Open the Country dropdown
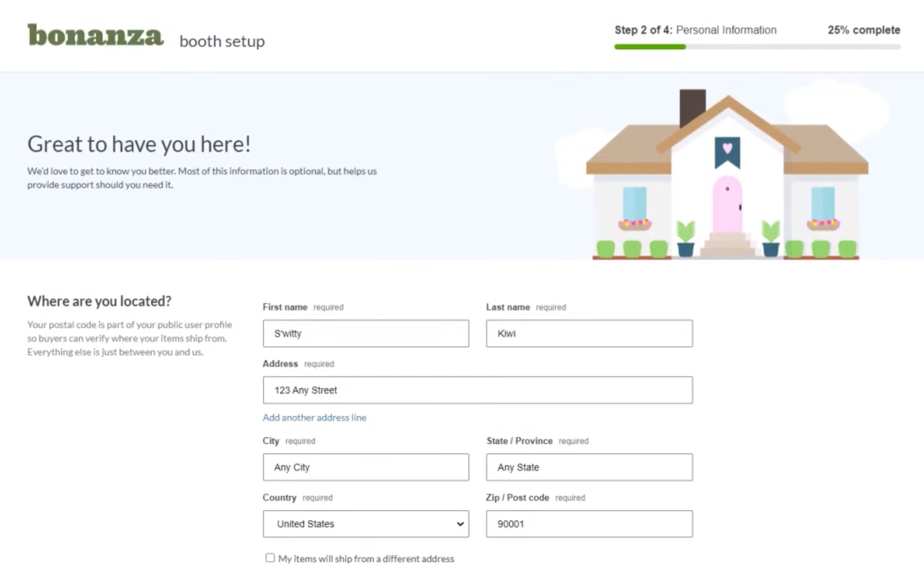This screenshot has height=577, width=924. coord(366,524)
